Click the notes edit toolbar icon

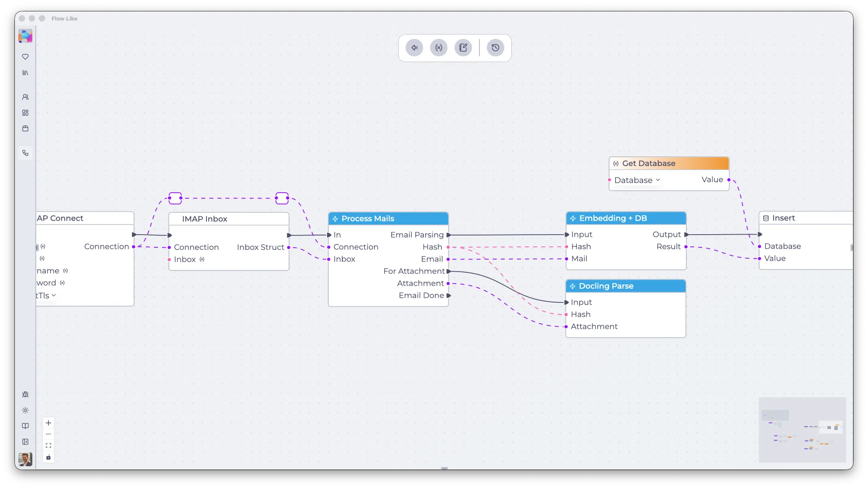pyautogui.click(x=463, y=48)
